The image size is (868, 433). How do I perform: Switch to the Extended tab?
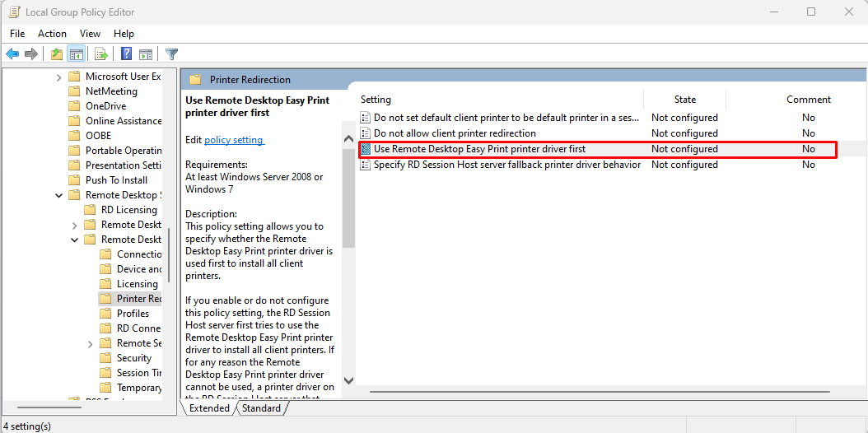209,408
